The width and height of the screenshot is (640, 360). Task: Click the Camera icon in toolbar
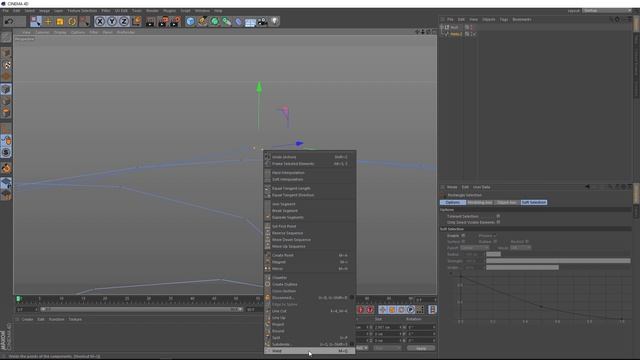[x=262, y=21]
